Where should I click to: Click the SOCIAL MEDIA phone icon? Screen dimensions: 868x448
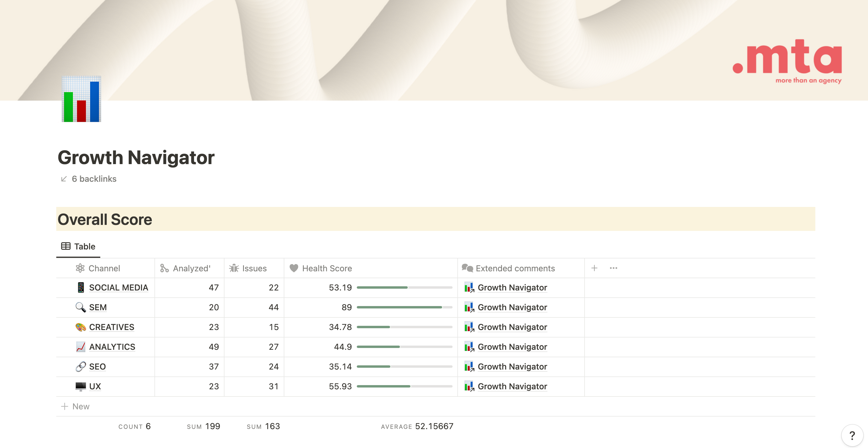[81, 287]
